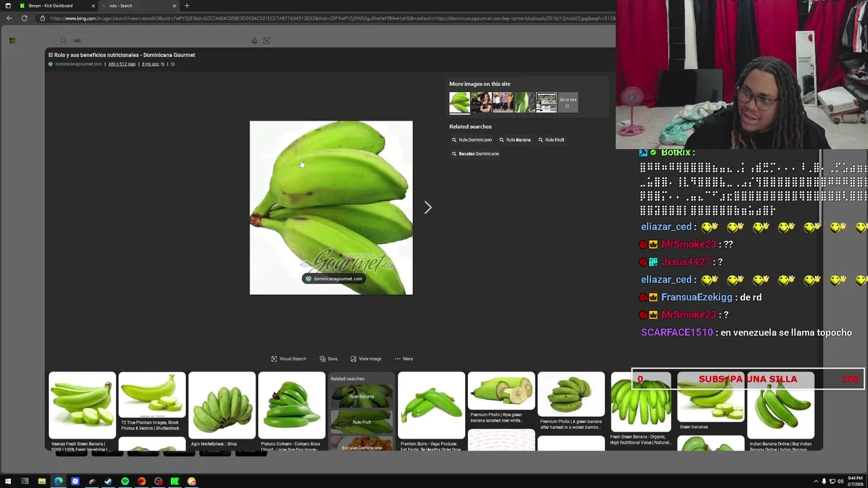868x488 pixels.
Task: Open visual search camera icon in search box
Action: (x=267, y=41)
